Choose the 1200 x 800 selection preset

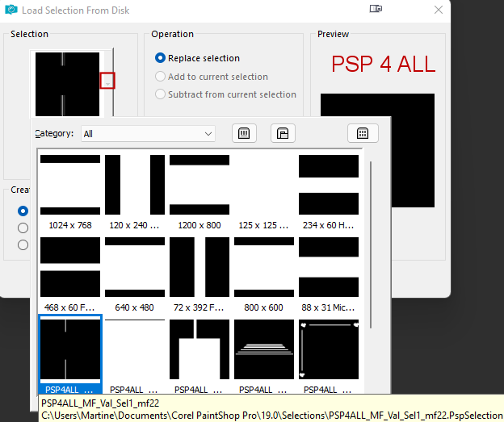(199, 185)
